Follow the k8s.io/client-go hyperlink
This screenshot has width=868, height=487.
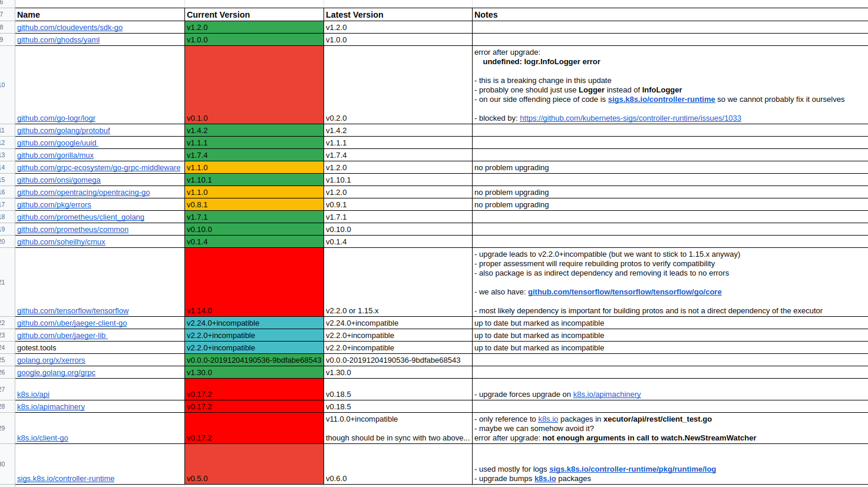42,438
